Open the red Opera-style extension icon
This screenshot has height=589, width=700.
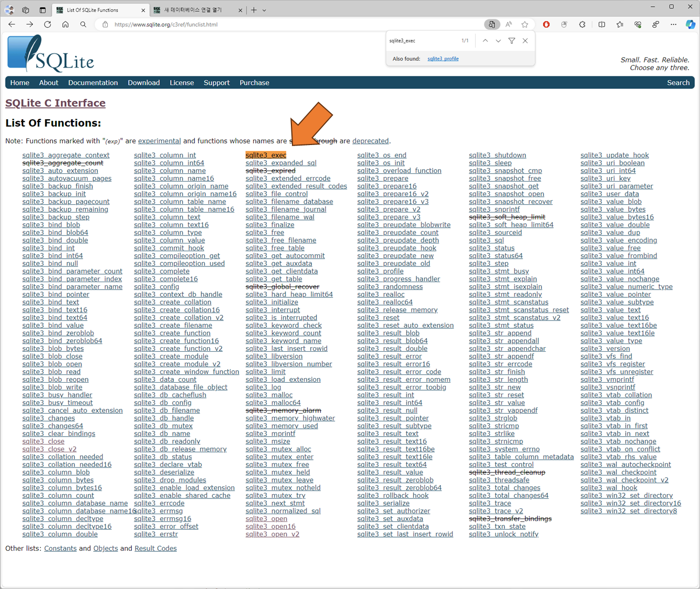tap(546, 25)
